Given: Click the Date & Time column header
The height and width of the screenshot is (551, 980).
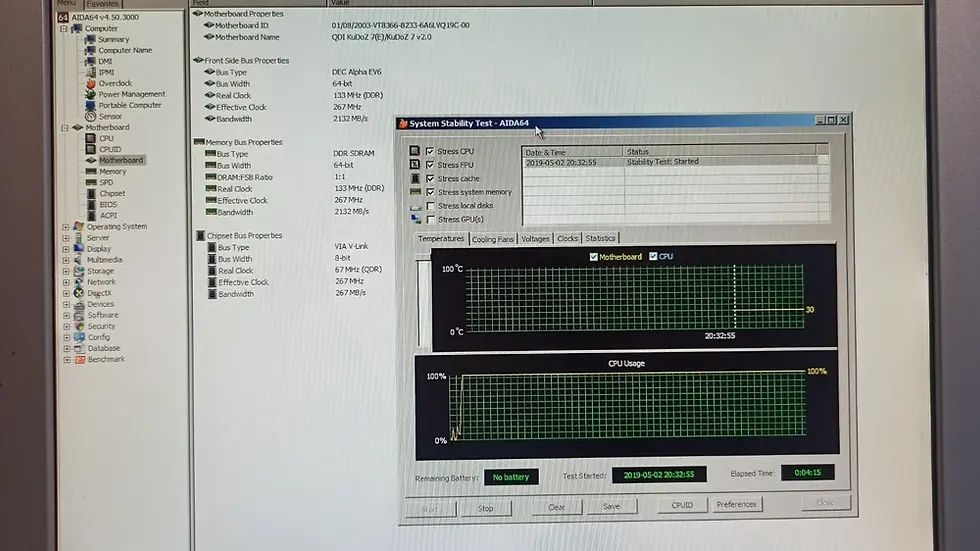Looking at the screenshot, I should 572,152.
